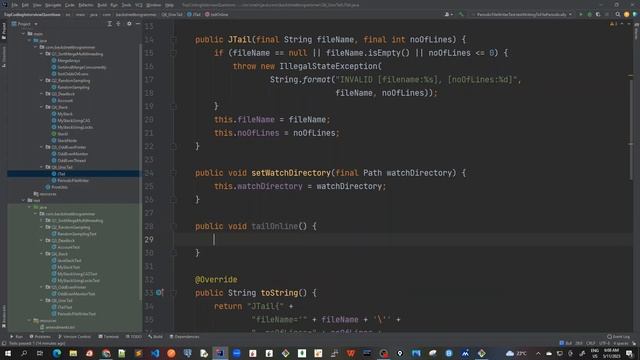Collapse the Q4_Stack package
640x360 pixels.
point(42,107)
